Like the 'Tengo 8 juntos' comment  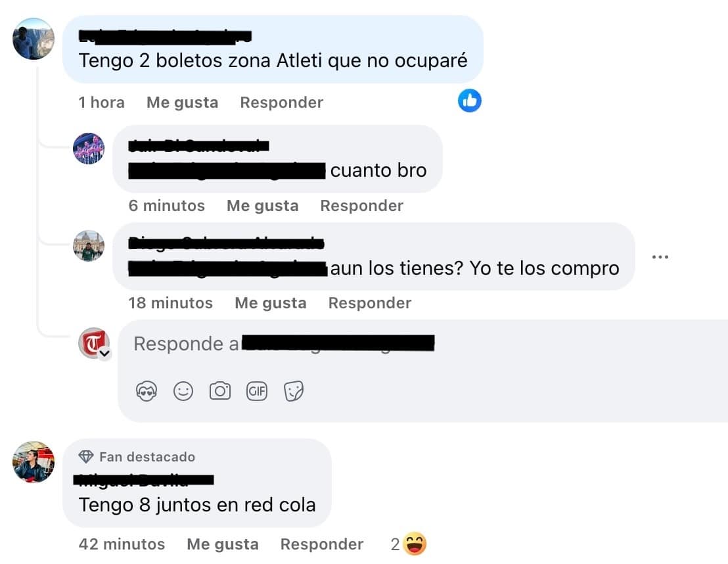click(x=223, y=544)
